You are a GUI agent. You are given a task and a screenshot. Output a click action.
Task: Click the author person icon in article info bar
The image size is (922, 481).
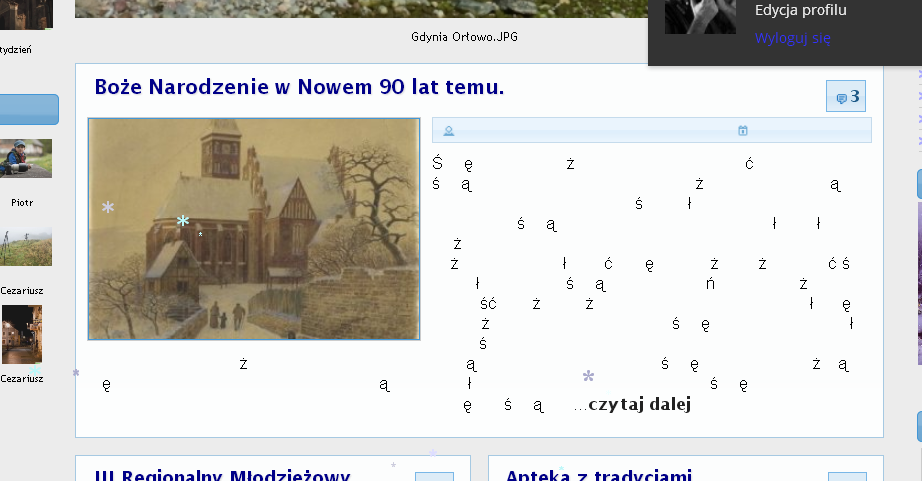449,130
